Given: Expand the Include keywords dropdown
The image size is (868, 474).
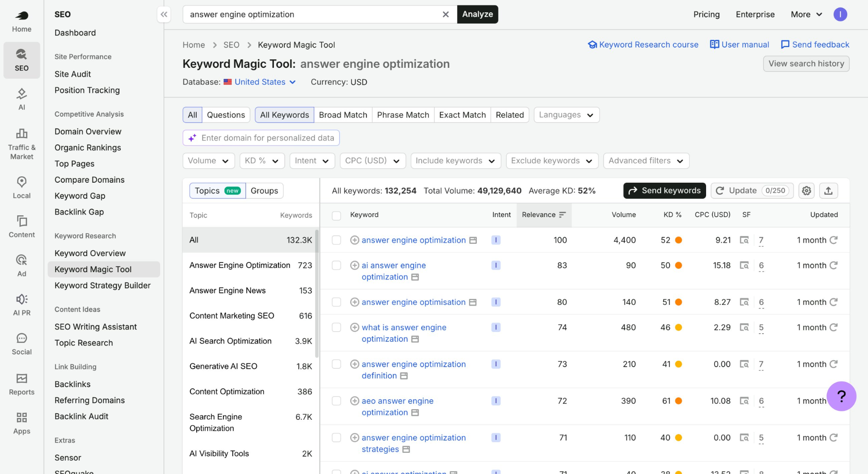Looking at the screenshot, I should 456,161.
